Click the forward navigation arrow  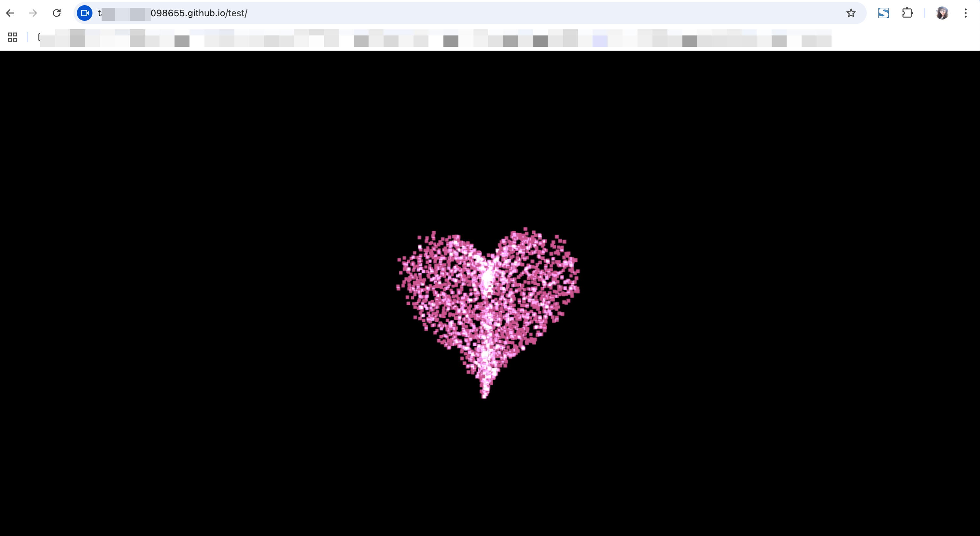(x=34, y=13)
